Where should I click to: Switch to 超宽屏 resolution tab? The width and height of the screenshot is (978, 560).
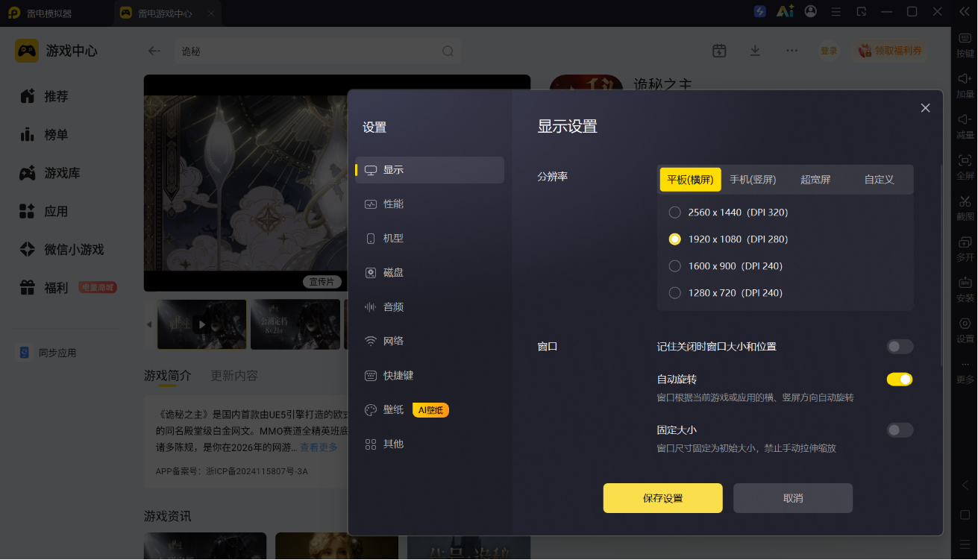[x=815, y=180]
